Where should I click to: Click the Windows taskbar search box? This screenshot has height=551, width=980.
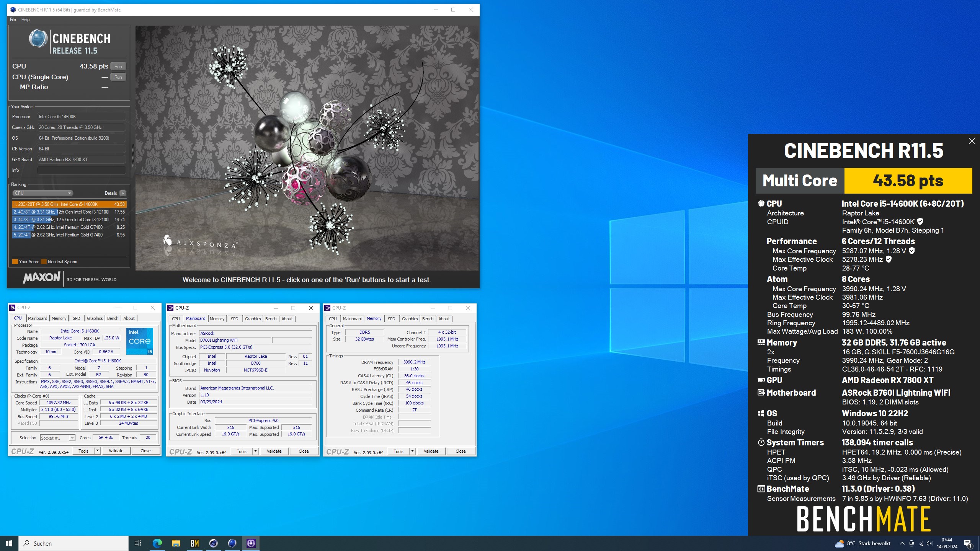pyautogui.click(x=73, y=543)
